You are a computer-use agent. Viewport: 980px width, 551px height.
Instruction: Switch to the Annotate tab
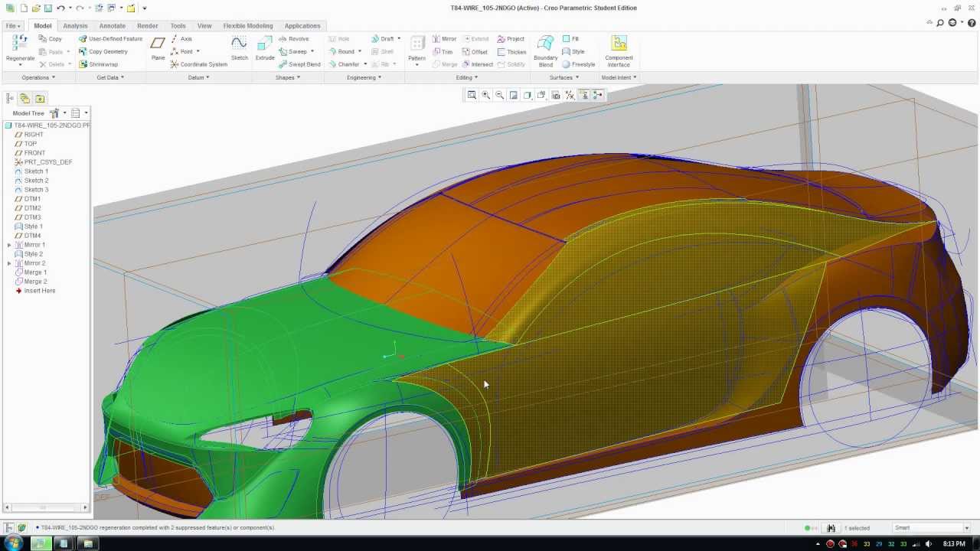pyautogui.click(x=112, y=26)
